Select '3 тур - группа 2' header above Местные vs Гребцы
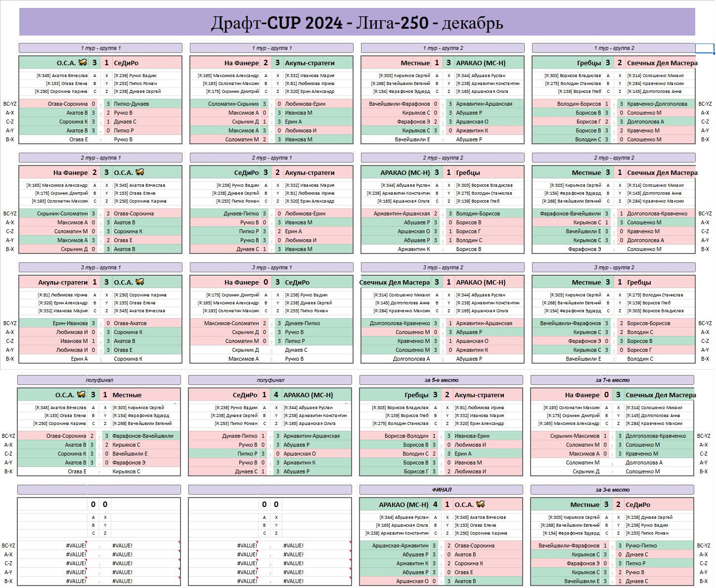Screen dimensions: 716x588 (614, 267)
